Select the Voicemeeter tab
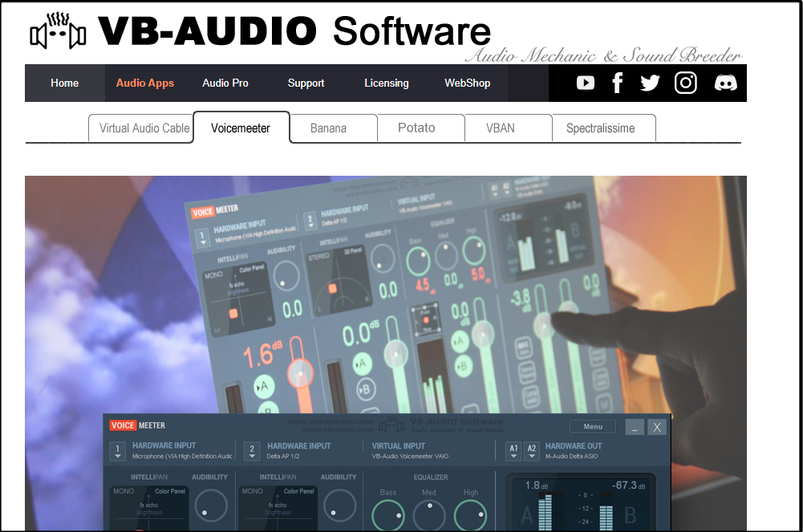This screenshot has height=532, width=803. click(241, 128)
